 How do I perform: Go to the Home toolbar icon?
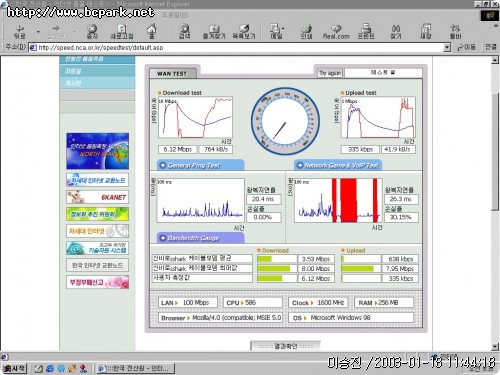pyautogui.click(x=152, y=31)
